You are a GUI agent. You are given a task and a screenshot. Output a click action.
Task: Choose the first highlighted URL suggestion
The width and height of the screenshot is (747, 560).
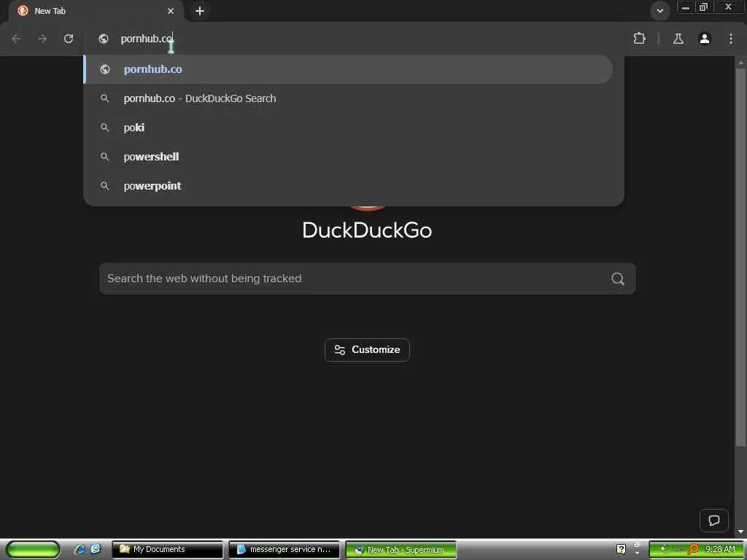click(348, 69)
